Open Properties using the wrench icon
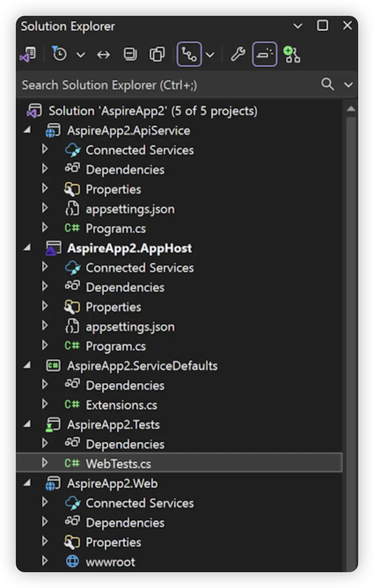 point(238,54)
